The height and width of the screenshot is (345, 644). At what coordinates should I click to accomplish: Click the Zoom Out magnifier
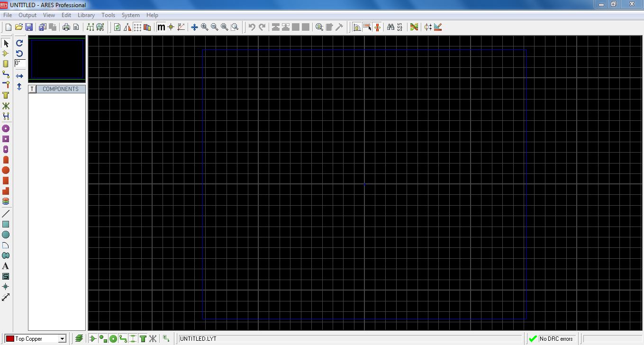[214, 27]
